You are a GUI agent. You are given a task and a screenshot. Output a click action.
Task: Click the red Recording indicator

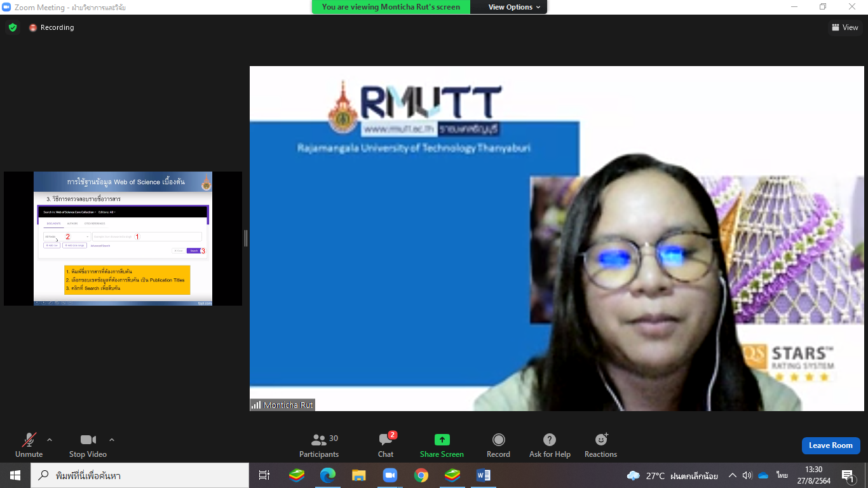(x=51, y=27)
